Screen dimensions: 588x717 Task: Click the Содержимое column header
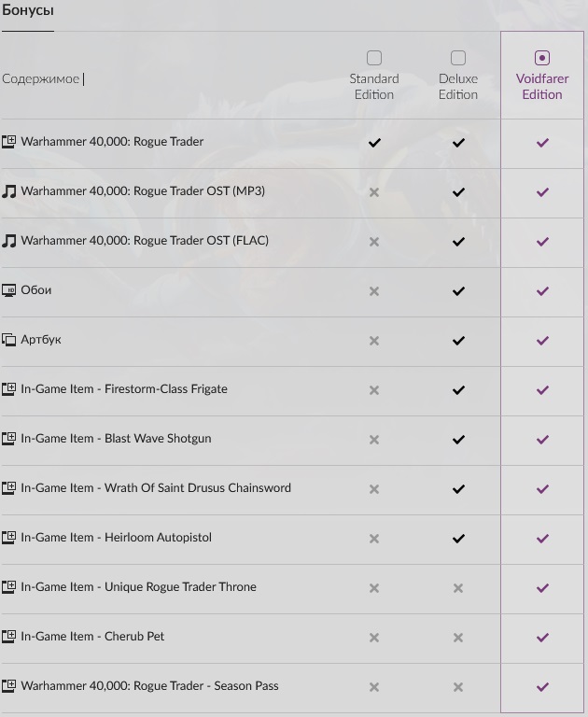[41, 79]
